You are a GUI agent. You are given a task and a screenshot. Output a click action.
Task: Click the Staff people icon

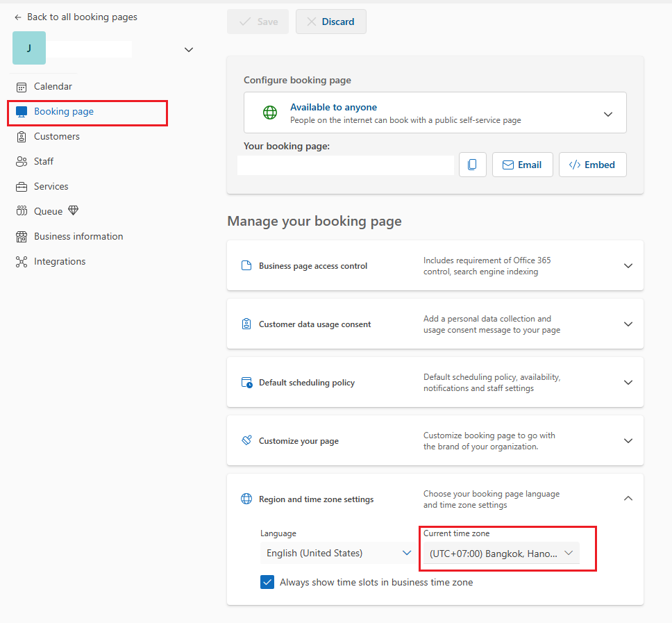[22, 162]
